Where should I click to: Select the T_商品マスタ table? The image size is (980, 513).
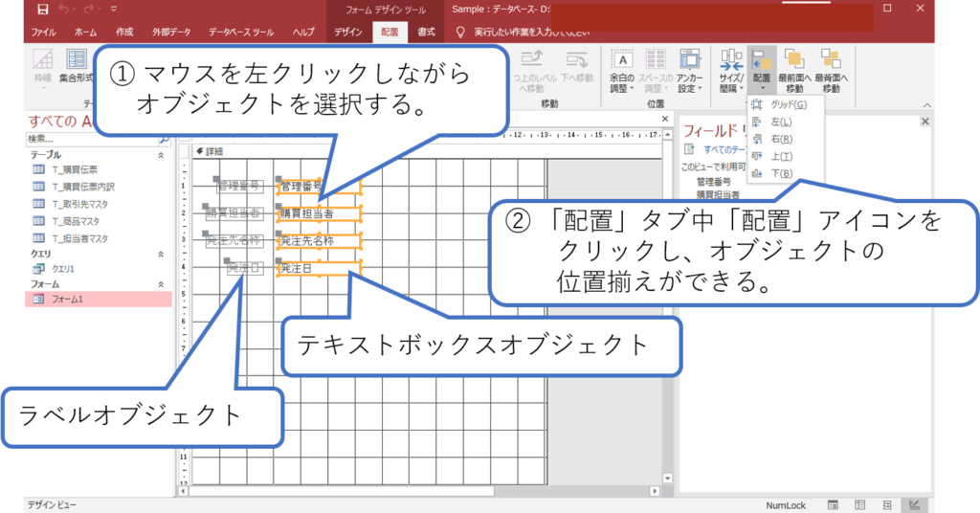[x=99, y=221]
